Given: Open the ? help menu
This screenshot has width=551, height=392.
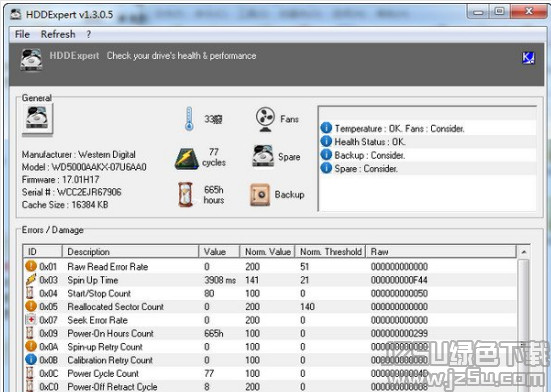Looking at the screenshot, I should 89,34.
